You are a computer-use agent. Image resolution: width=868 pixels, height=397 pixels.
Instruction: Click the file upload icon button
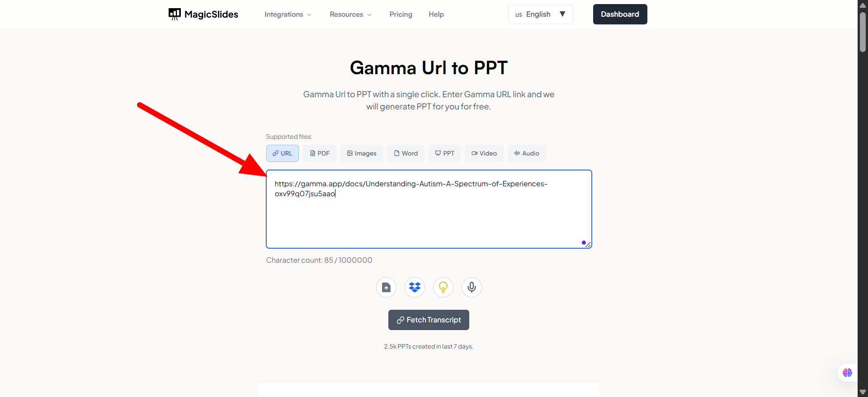(x=386, y=288)
